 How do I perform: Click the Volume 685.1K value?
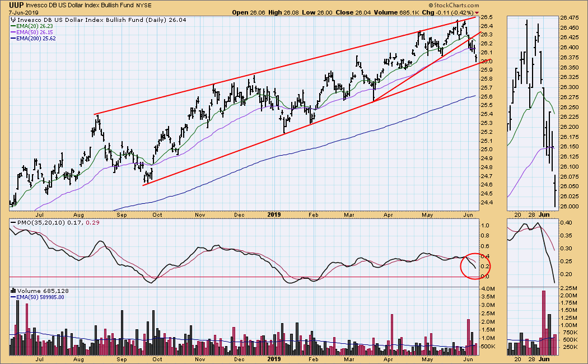(396, 12)
